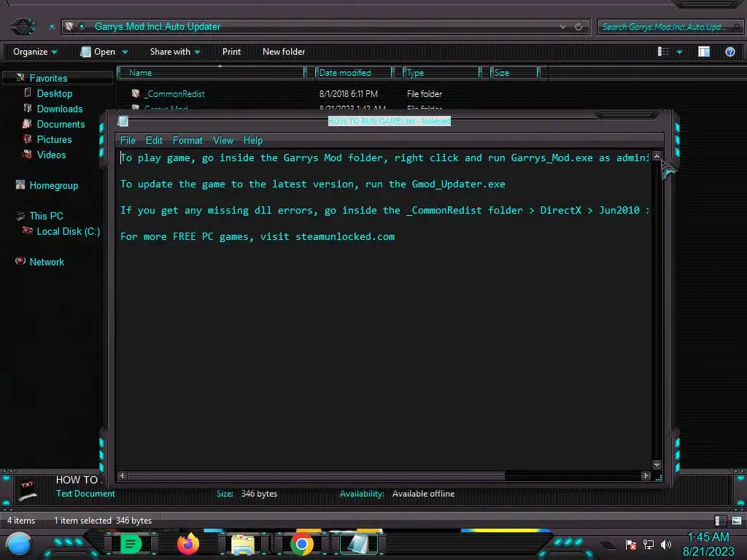This screenshot has height=560, width=747.
Task: Click the Pictures sidebar icon
Action: pyautogui.click(x=28, y=139)
